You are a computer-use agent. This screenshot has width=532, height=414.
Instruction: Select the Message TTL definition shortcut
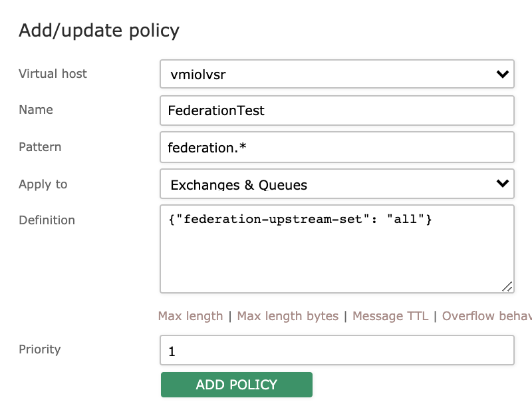(390, 316)
